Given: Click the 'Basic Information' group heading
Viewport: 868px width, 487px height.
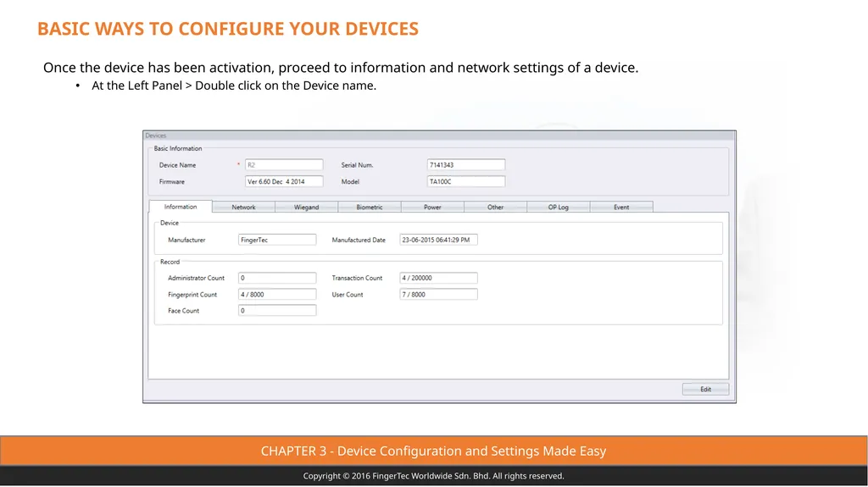Looking at the screenshot, I should pyautogui.click(x=178, y=148).
